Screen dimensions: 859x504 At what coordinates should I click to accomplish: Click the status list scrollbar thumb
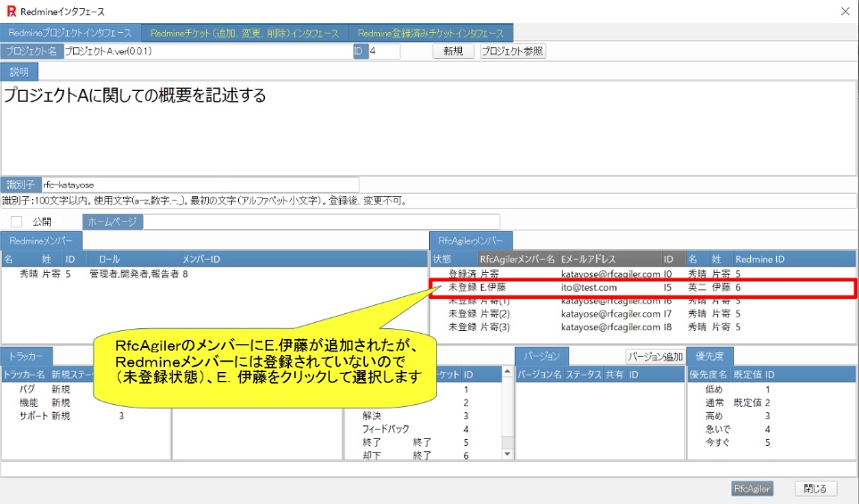pyautogui.click(x=508, y=442)
